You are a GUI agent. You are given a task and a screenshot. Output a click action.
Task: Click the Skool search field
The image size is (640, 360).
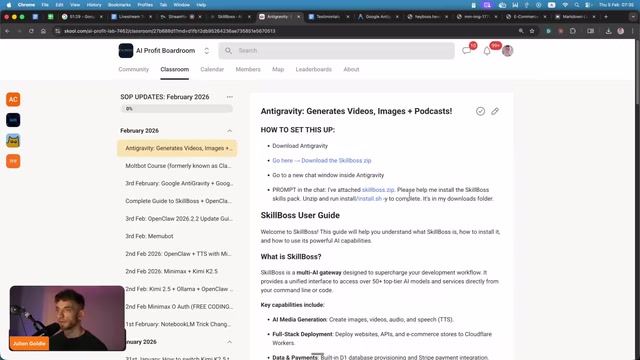(336, 51)
